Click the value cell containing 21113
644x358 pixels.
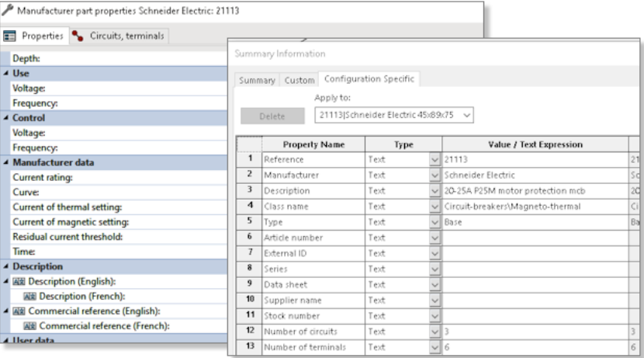click(535, 159)
